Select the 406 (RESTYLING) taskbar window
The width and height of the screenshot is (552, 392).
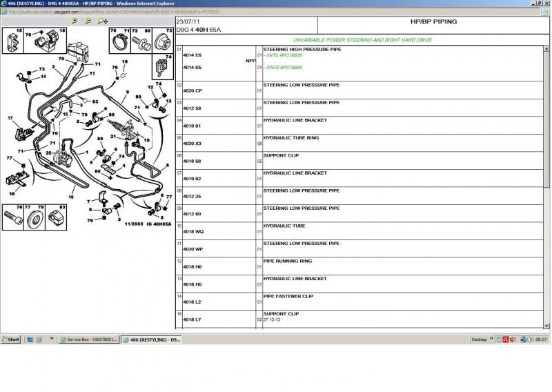[x=151, y=340]
